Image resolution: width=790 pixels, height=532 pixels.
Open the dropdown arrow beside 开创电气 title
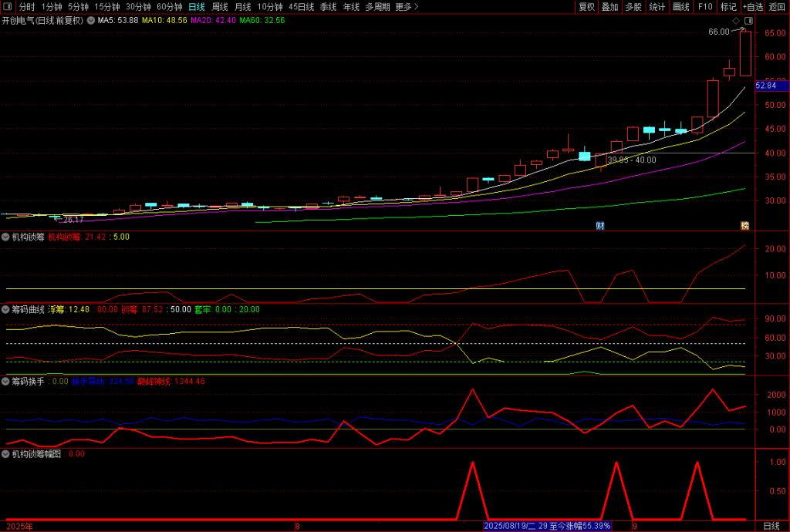89,21
